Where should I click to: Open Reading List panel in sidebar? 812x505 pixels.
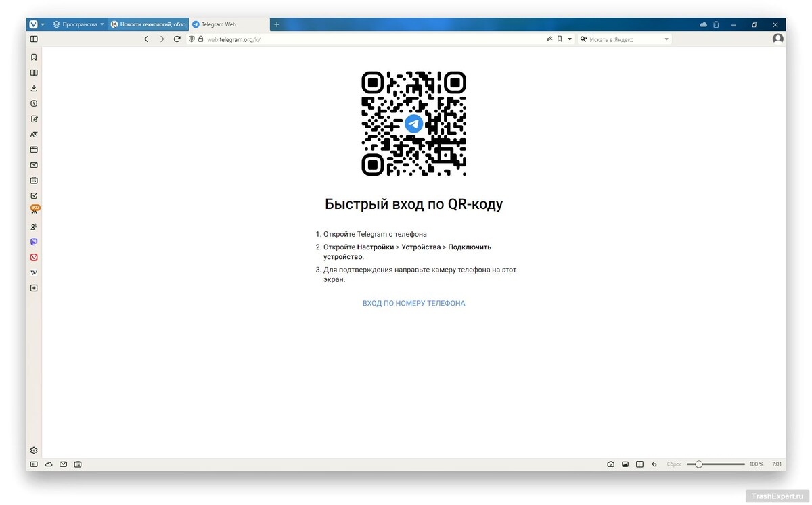click(x=34, y=73)
